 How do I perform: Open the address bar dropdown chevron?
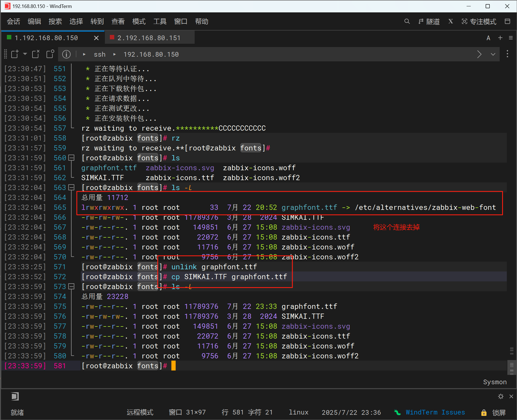click(x=493, y=54)
